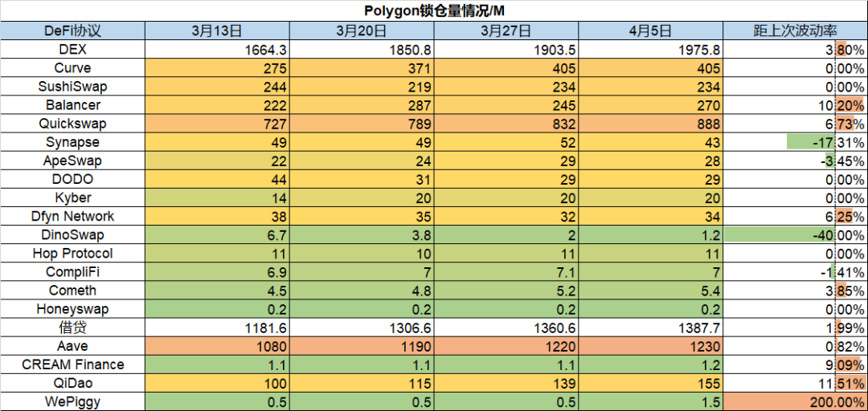This screenshot has height=411, width=868.
Task: Select QiDao value 155
Action: (650, 384)
